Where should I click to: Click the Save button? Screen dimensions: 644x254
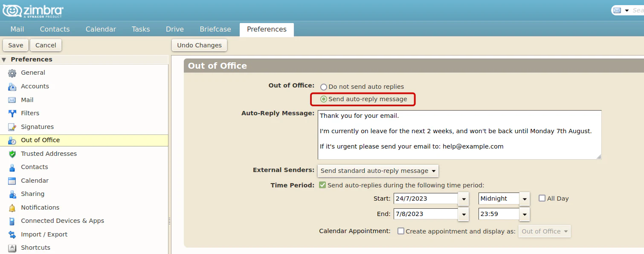[x=16, y=45]
